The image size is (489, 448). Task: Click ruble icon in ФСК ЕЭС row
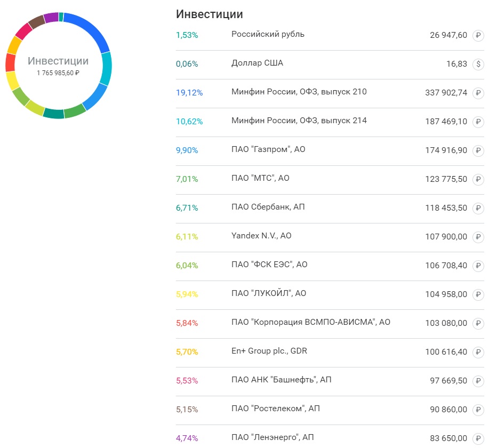(478, 266)
